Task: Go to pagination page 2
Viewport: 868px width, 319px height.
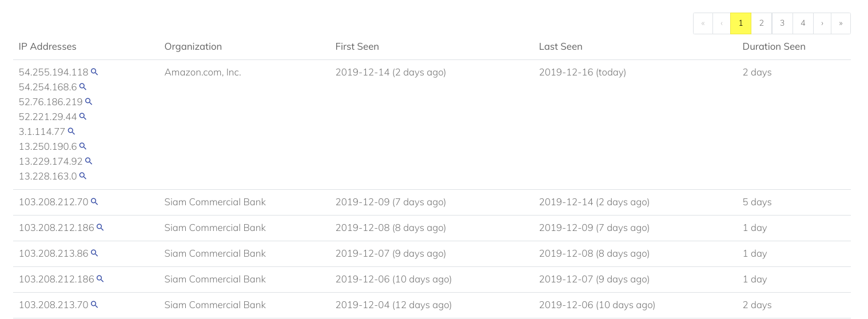Action: [x=762, y=23]
